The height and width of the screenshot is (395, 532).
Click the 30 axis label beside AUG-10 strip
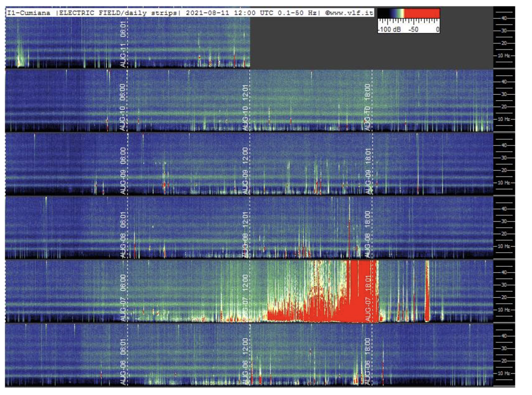pos(504,94)
